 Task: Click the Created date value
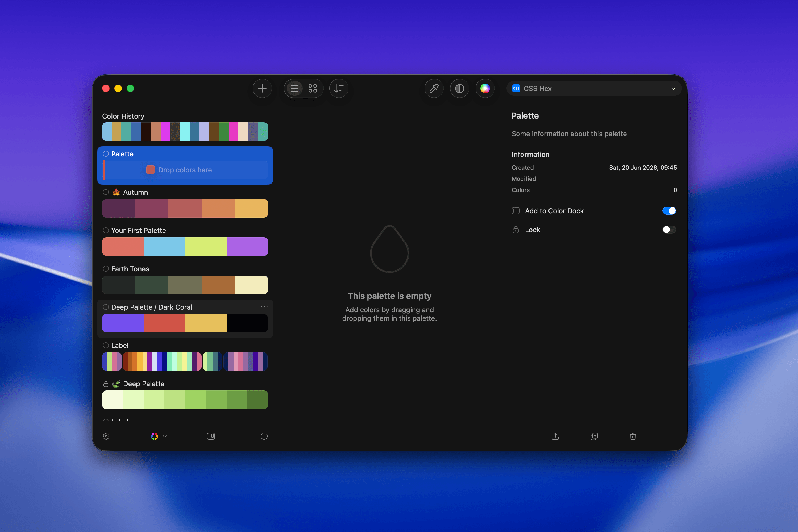coord(643,168)
